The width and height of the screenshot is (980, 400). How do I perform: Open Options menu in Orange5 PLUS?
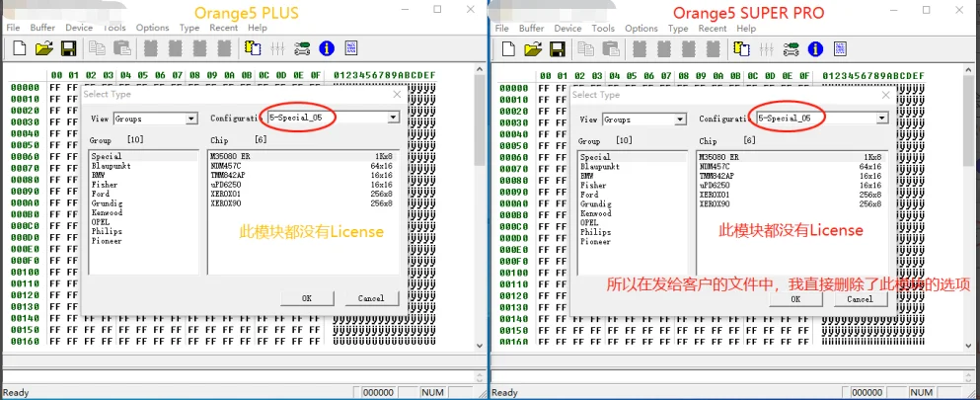pyautogui.click(x=153, y=28)
